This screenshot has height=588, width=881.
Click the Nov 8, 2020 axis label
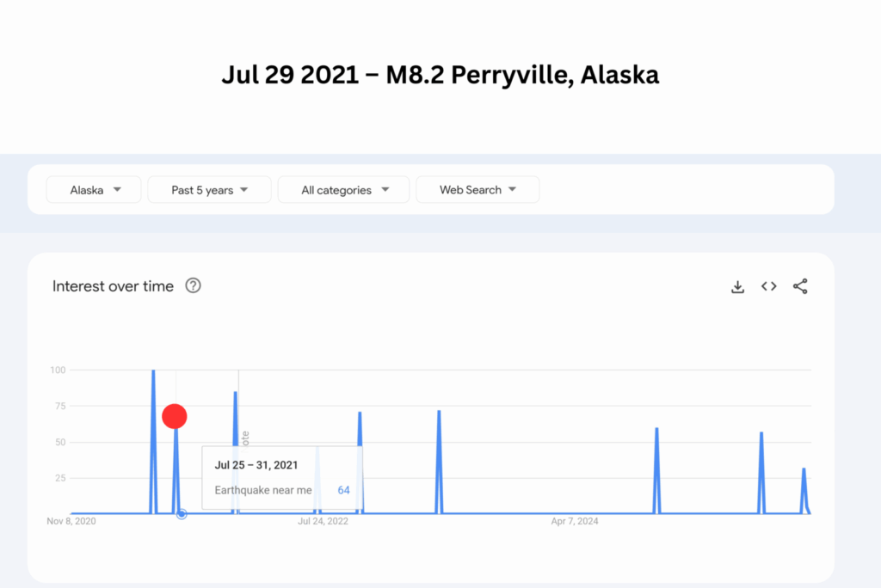click(x=71, y=521)
